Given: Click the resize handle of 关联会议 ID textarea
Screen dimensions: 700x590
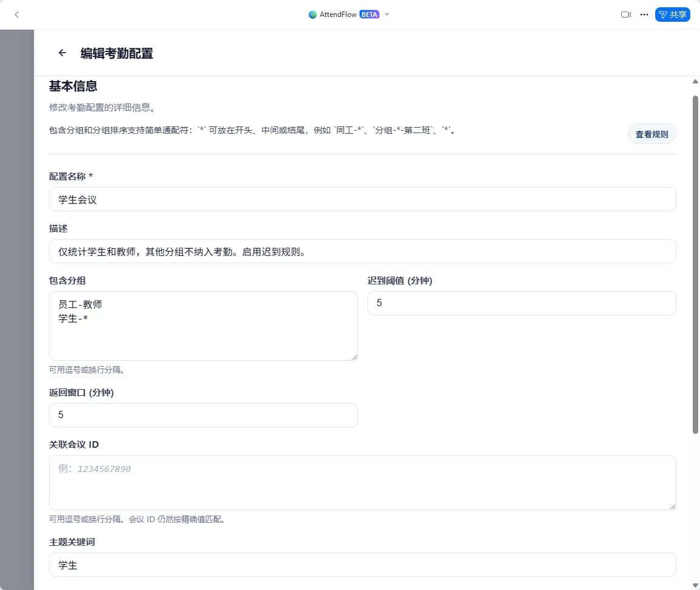Looking at the screenshot, I should pyautogui.click(x=673, y=506).
